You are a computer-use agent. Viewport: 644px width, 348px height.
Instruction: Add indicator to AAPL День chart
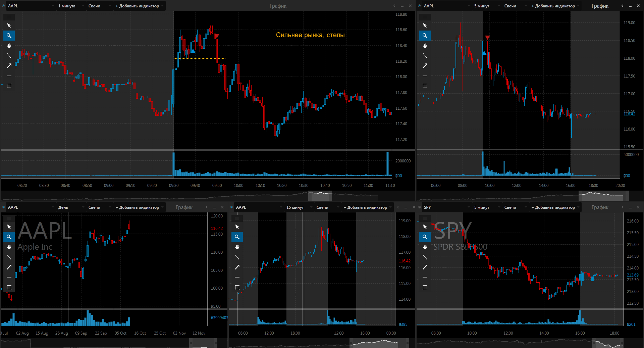139,207
